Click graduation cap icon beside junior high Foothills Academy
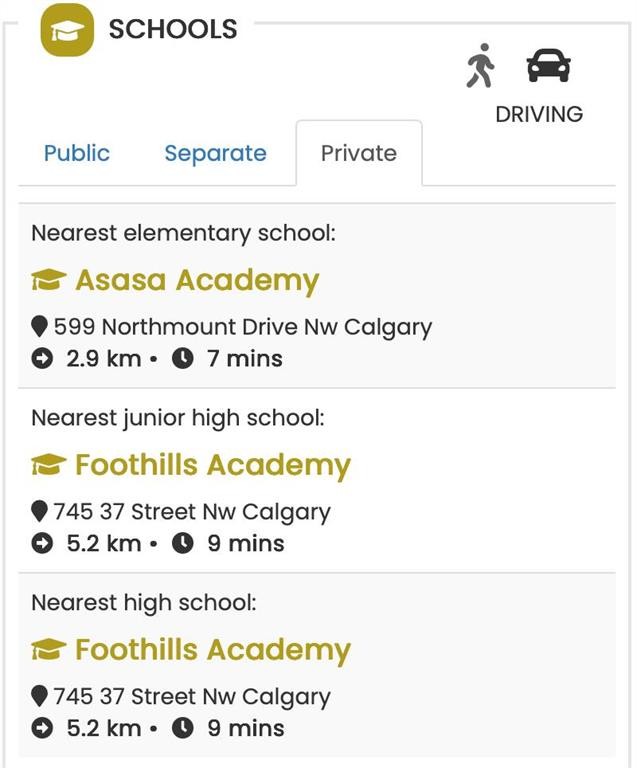 coord(48,464)
